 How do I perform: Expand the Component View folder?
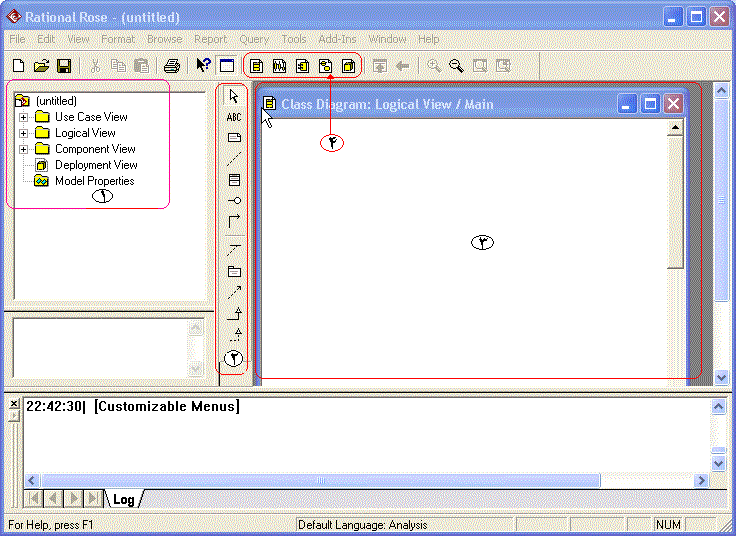(x=23, y=149)
